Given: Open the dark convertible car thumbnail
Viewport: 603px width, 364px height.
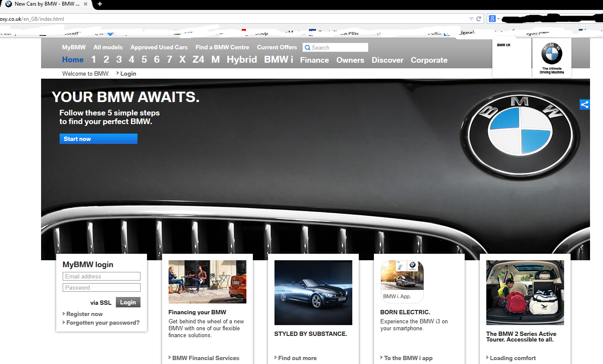Looking at the screenshot, I should 313,293.
